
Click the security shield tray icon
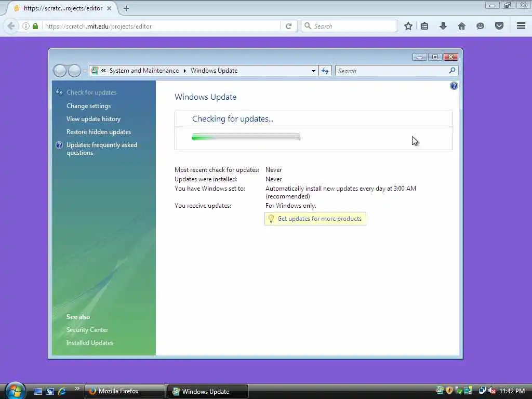pyautogui.click(x=449, y=391)
